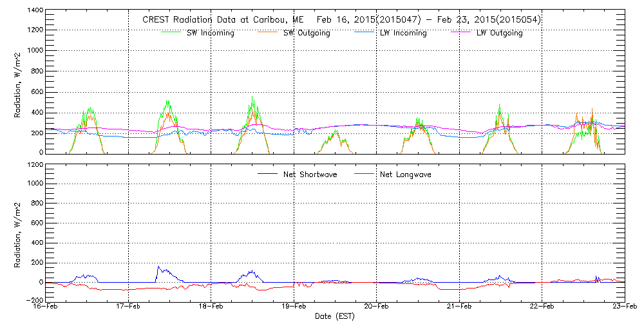Image resolution: width=644 pixels, height=322 pixels.
Task: Click the 21-Feb date tick label
Action: pyautogui.click(x=459, y=307)
